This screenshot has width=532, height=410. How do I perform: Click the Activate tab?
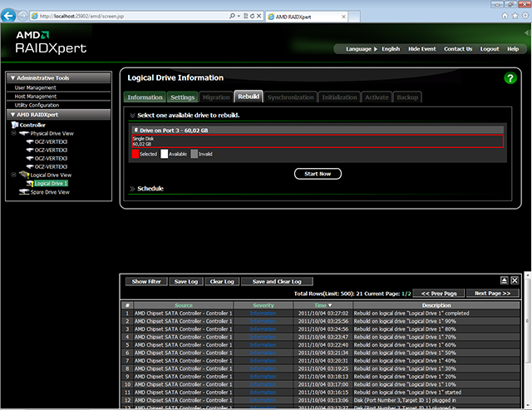pos(377,97)
